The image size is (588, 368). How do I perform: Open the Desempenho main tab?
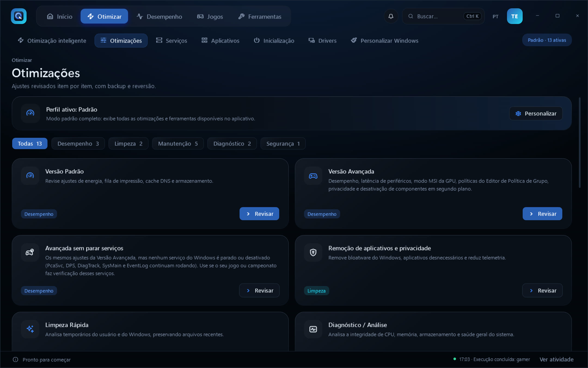(159, 16)
